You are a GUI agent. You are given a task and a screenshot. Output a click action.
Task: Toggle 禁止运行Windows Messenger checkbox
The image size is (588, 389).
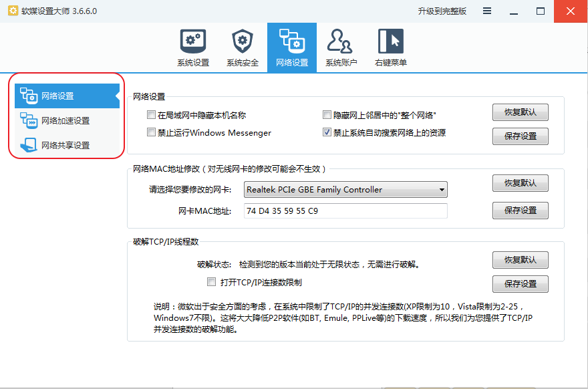click(151, 132)
